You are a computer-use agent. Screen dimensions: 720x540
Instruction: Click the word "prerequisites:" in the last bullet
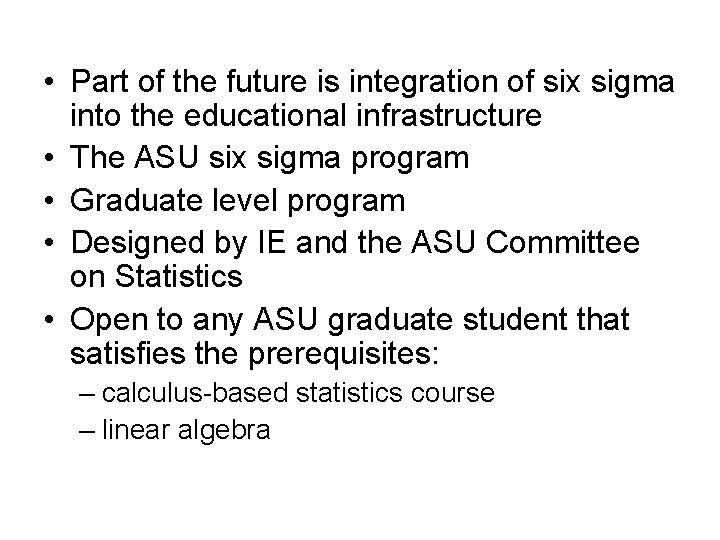[x=343, y=354]
